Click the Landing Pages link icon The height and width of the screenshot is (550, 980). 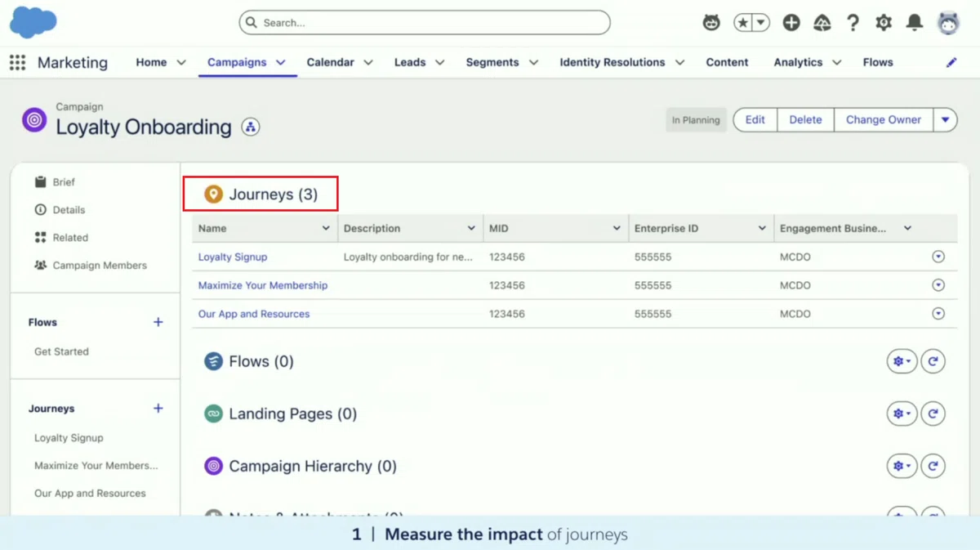tap(213, 414)
